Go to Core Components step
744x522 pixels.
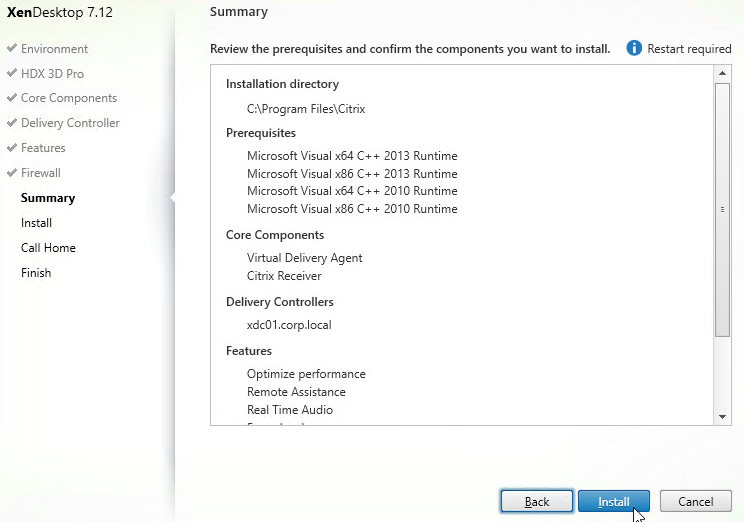69,98
